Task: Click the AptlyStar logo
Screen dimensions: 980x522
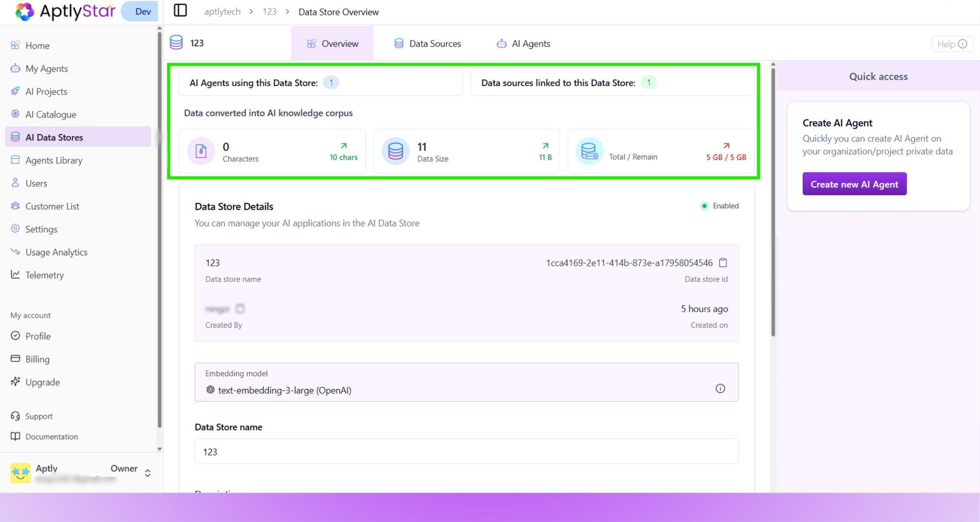Action: click(x=65, y=11)
